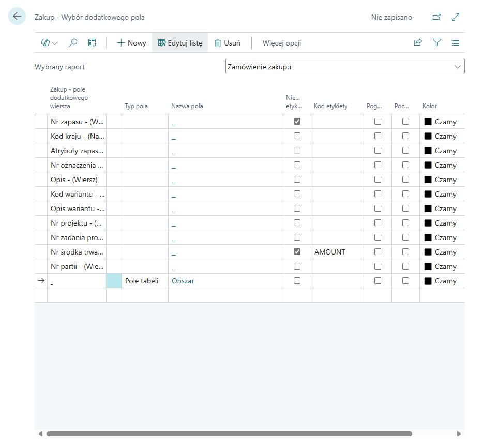Click the share icon in toolbar
Viewport: 499px width, 448px height.
coord(418,43)
